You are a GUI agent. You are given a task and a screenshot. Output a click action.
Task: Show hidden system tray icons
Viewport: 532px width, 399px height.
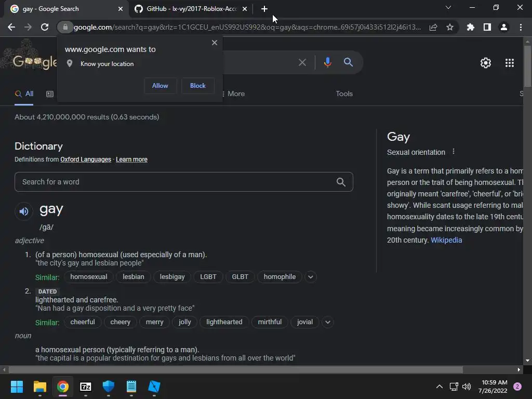(440, 387)
